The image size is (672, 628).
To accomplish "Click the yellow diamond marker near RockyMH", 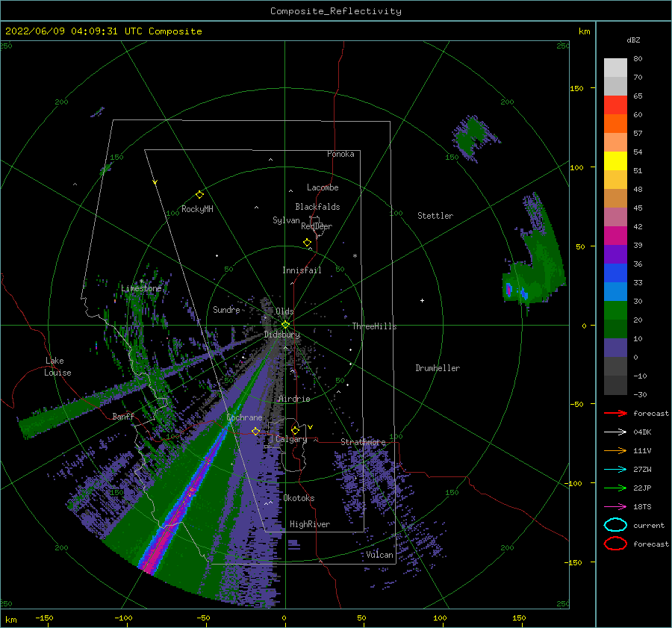I will (199, 195).
